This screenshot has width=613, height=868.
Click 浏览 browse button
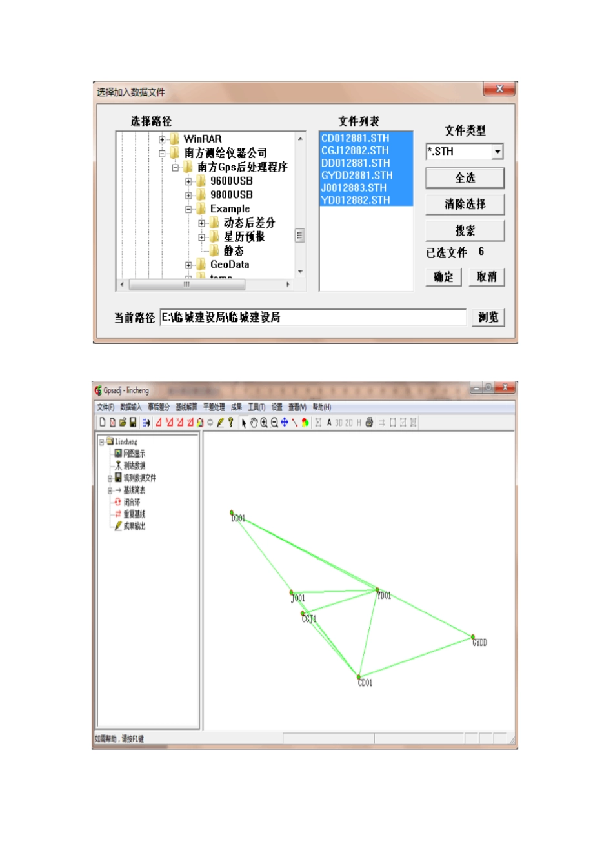pos(488,318)
